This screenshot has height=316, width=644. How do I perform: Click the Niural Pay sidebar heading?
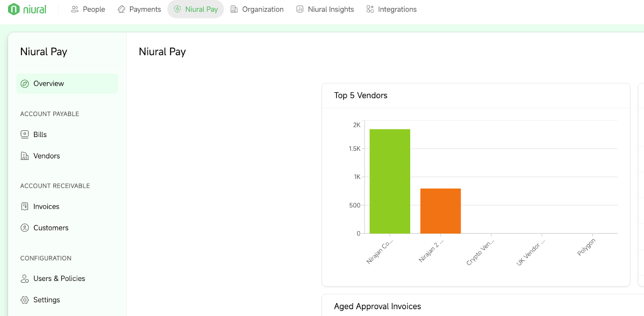click(43, 52)
